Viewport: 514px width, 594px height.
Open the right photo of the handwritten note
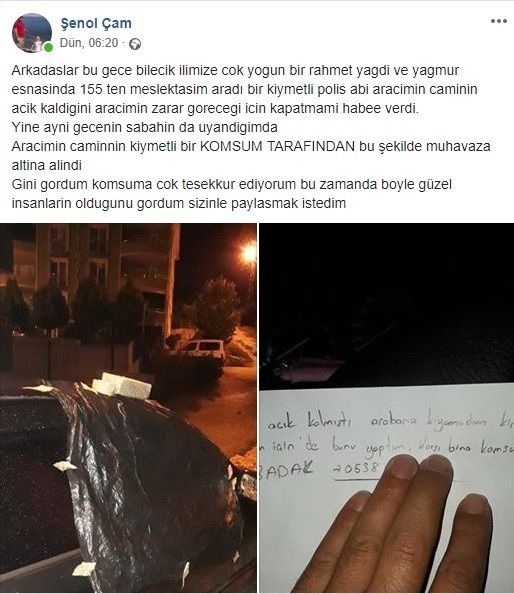coord(386,408)
